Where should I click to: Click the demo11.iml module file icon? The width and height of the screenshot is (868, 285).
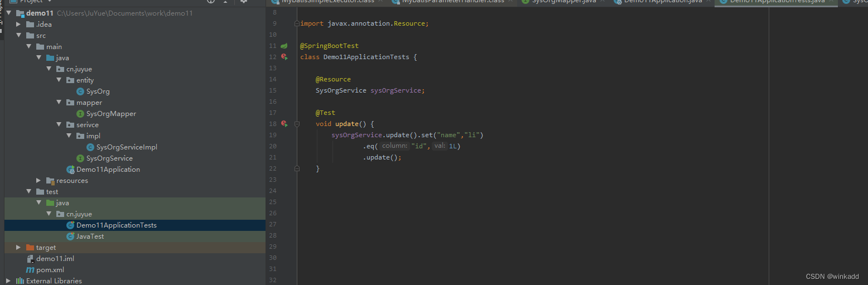pos(30,259)
